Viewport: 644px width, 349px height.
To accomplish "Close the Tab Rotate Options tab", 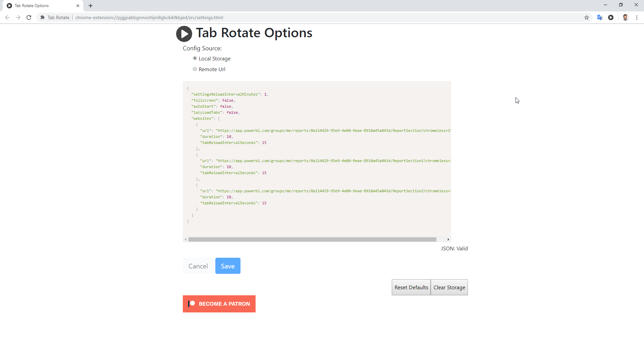I will tap(78, 6).
